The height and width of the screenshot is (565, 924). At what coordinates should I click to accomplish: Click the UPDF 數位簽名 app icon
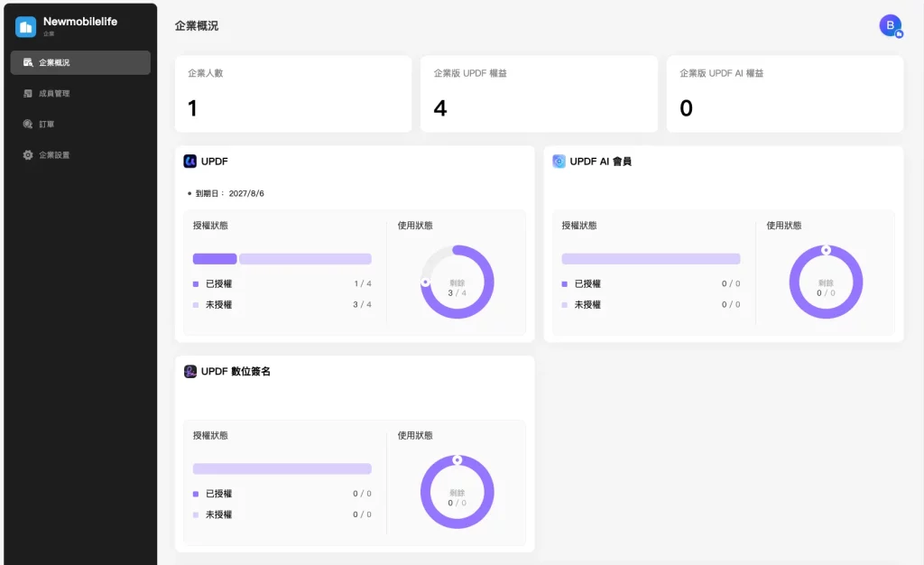tap(189, 371)
